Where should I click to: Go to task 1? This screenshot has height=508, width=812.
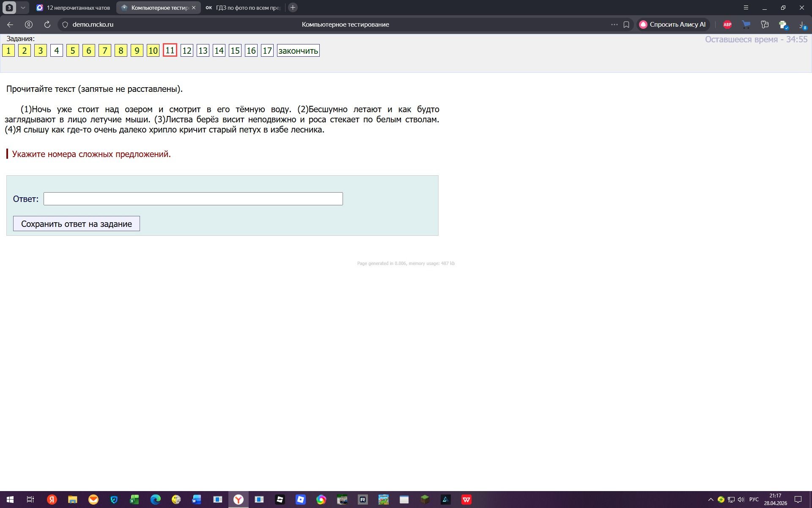pos(8,51)
